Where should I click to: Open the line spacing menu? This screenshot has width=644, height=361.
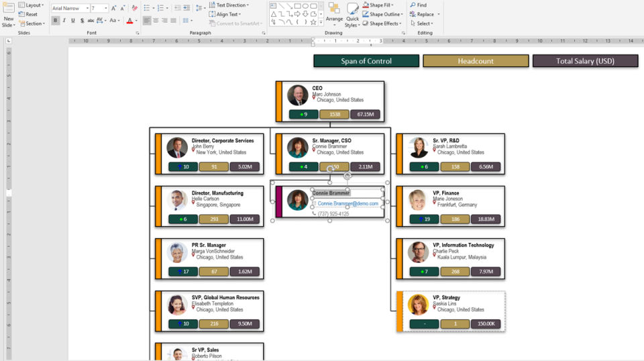click(x=200, y=8)
